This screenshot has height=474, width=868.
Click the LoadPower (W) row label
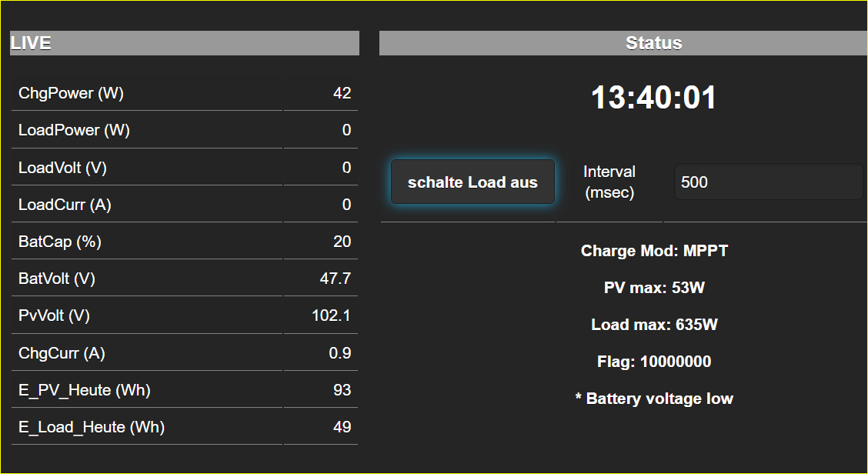(x=74, y=130)
